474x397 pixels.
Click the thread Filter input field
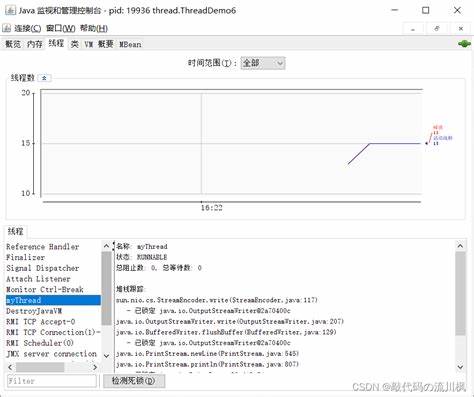pos(52,381)
